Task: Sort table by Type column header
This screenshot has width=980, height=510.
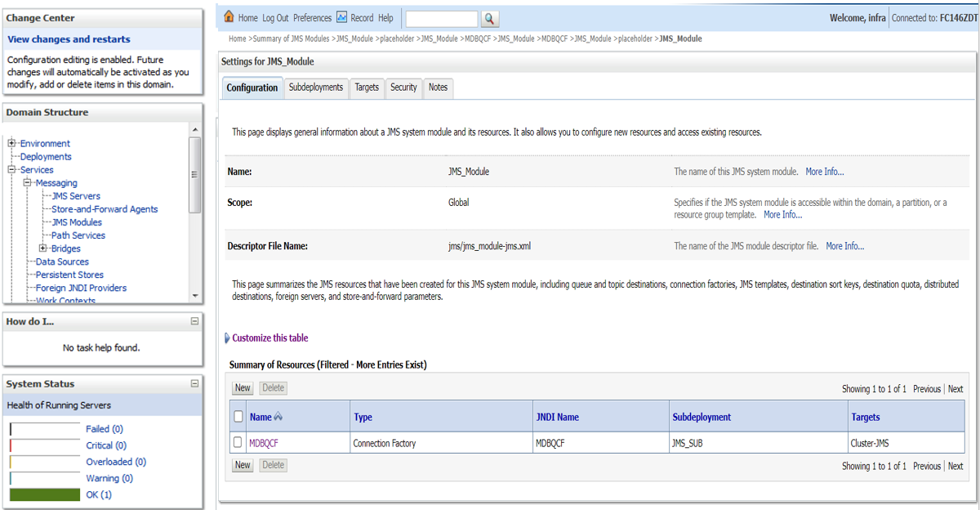Action: [363, 417]
